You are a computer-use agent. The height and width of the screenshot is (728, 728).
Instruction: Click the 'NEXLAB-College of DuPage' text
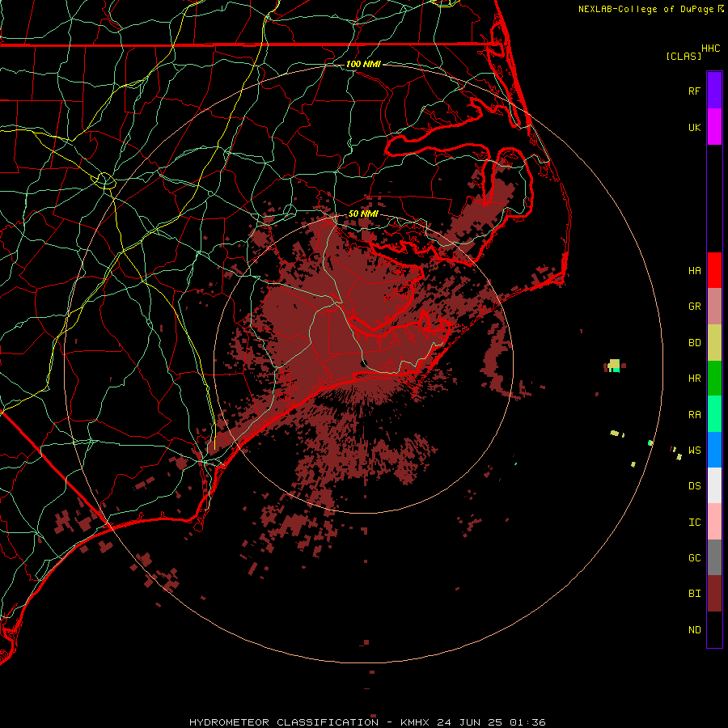pyautogui.click(x=646, y=9)
